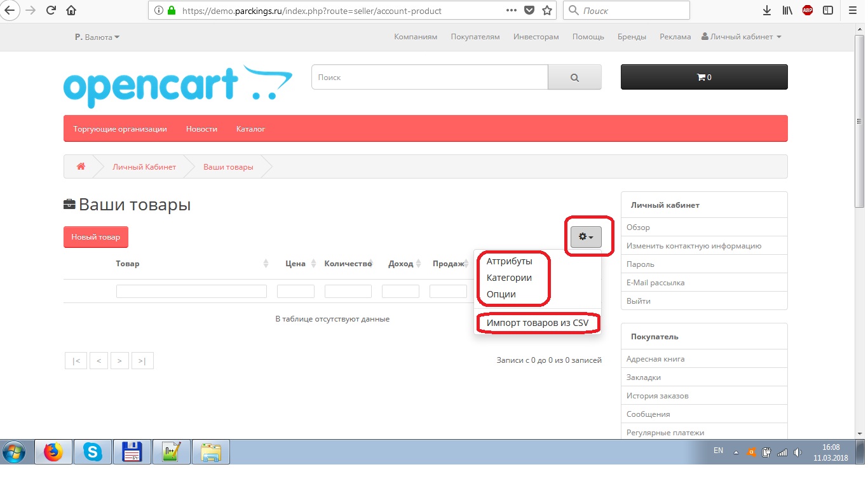The height and width of the screenshot is (488, 868).
Task: Open the Firefox hamburger menu
Action: coord(852,10)
